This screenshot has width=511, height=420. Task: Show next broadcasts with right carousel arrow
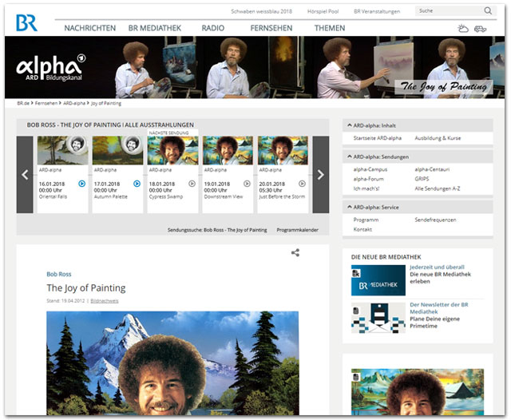click(321, 175)
